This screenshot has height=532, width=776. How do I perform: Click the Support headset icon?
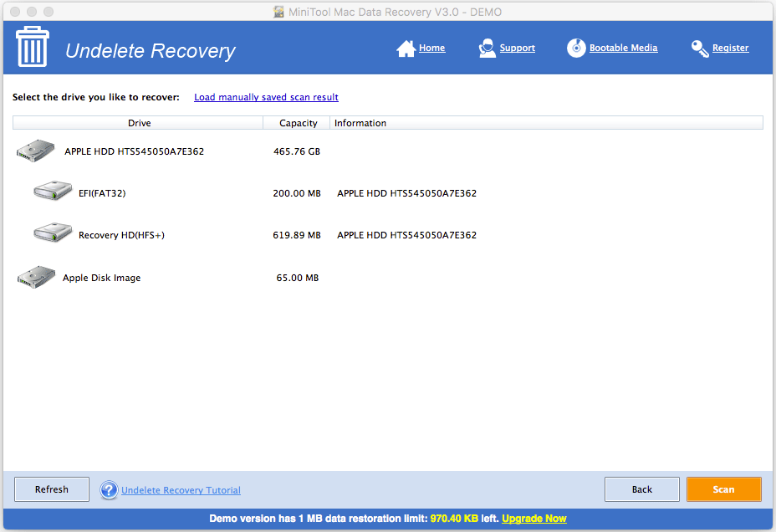click(x=487, y=48)
